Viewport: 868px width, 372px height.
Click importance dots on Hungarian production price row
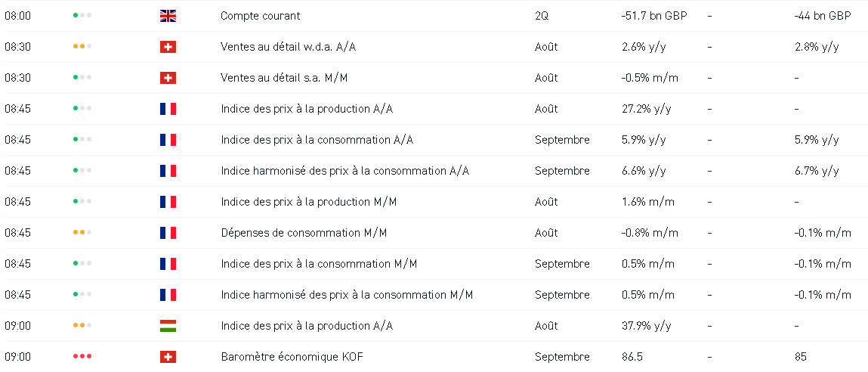click(82, 326)
